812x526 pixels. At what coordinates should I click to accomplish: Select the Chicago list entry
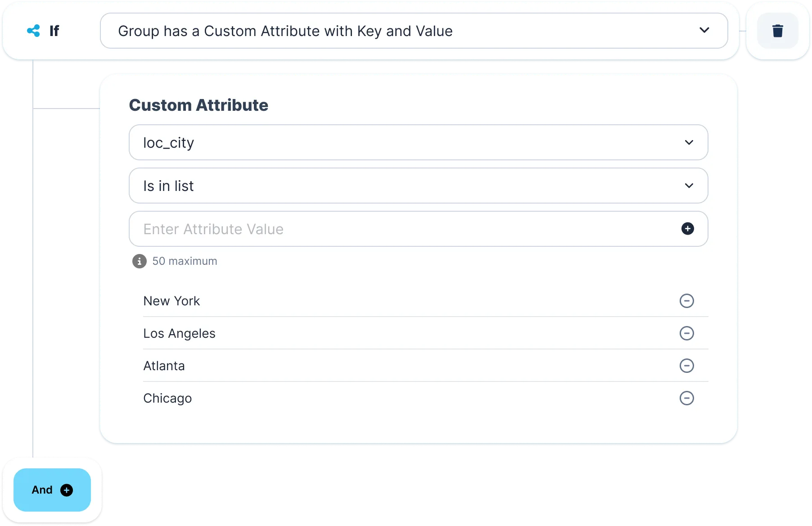click(167, 398)
